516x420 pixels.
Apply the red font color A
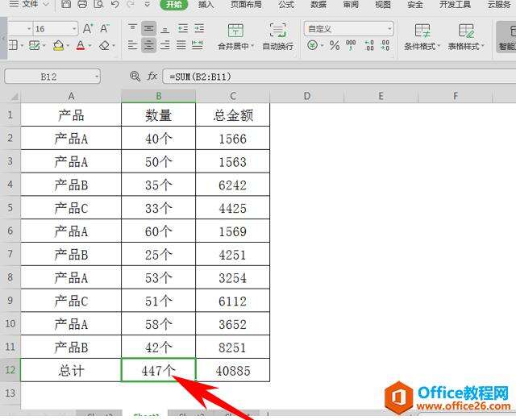click(81, 45)
